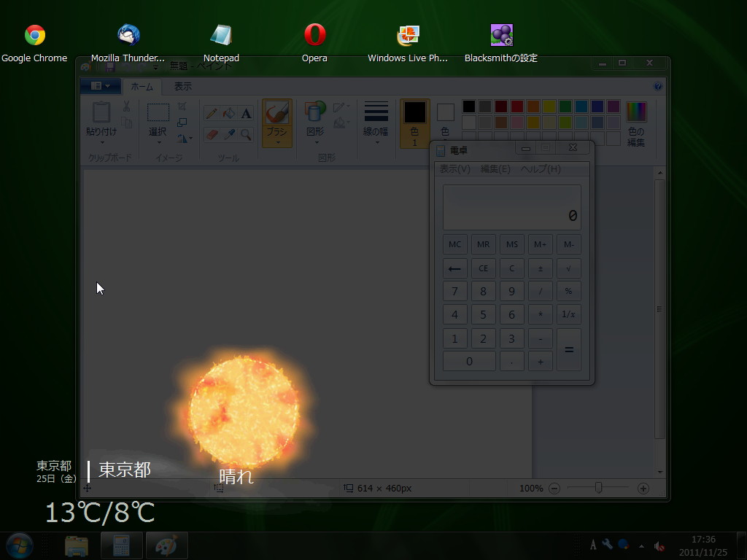Click the 1/x button in Calculator
747x560 pixels.
(x=569, y=314)
